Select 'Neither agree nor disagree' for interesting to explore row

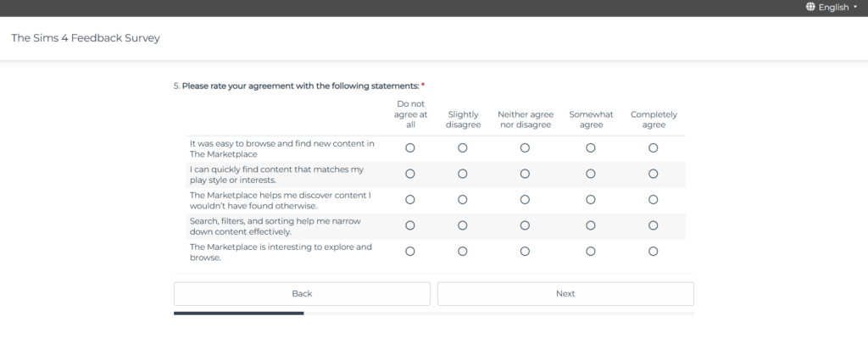pos(525,251)
